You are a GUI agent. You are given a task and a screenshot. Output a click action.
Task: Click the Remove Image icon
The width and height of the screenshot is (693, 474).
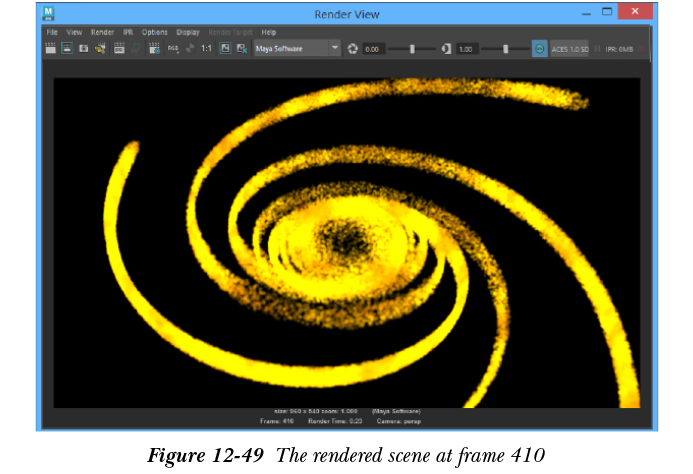(241, 48)
